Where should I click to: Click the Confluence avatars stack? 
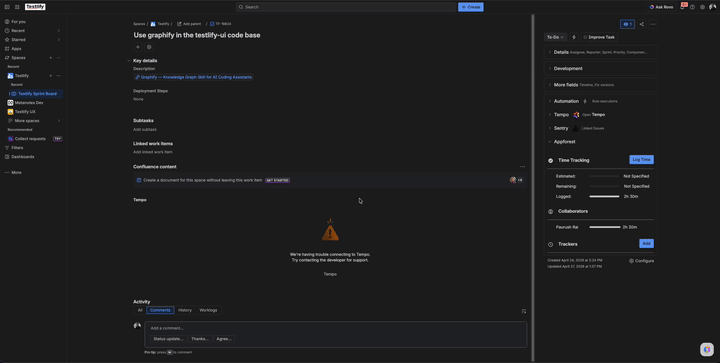click(x=516, y=180)
